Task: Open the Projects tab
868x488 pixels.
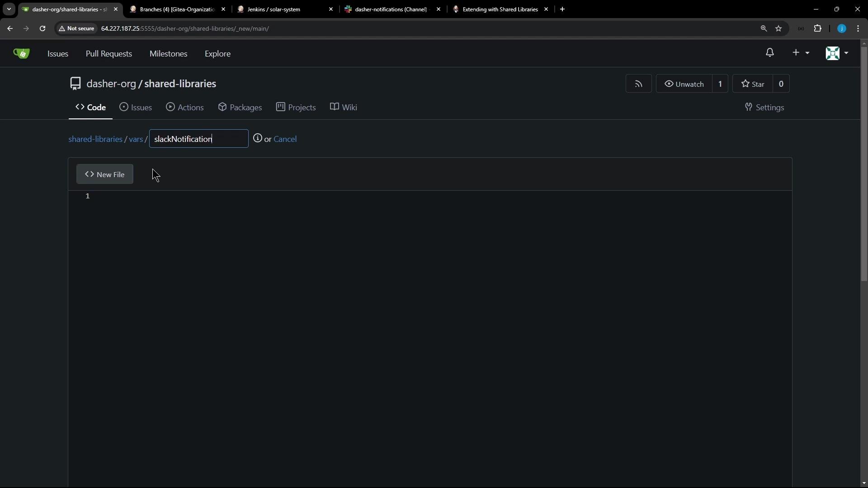Action: point(296,107)
